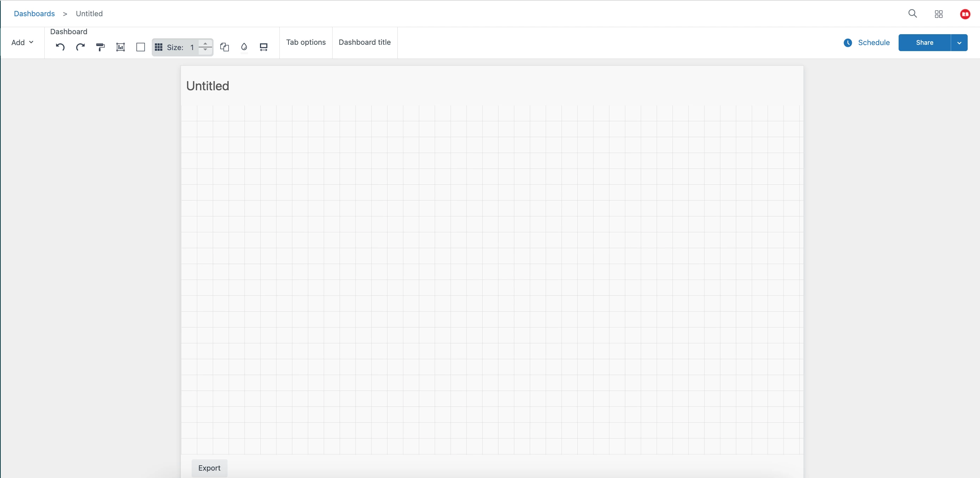Image resolution: width=980 pixels, height=478 pixels.
Task: Toggle the empty square border option
Action: coord(141,47)
